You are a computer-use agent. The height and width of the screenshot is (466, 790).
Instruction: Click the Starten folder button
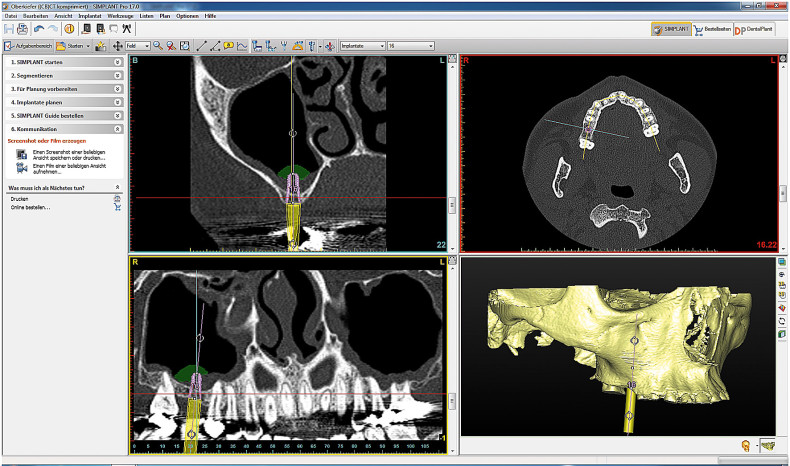point(70,46)
